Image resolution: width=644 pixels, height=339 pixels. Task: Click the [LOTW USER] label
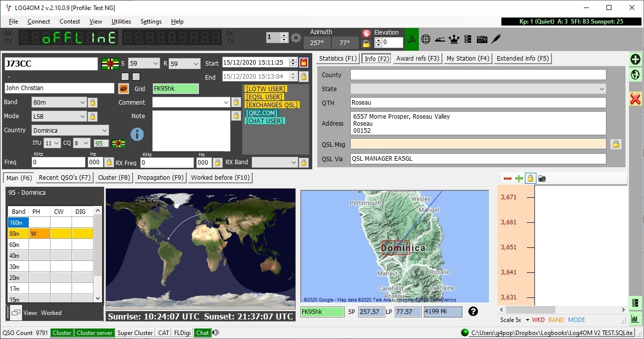[266, 89]
